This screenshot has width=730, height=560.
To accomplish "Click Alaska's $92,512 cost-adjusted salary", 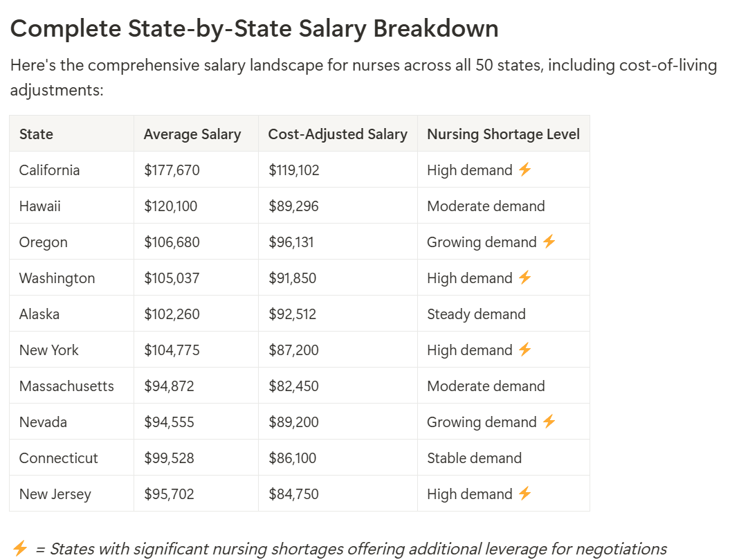I will pos(292,314).
